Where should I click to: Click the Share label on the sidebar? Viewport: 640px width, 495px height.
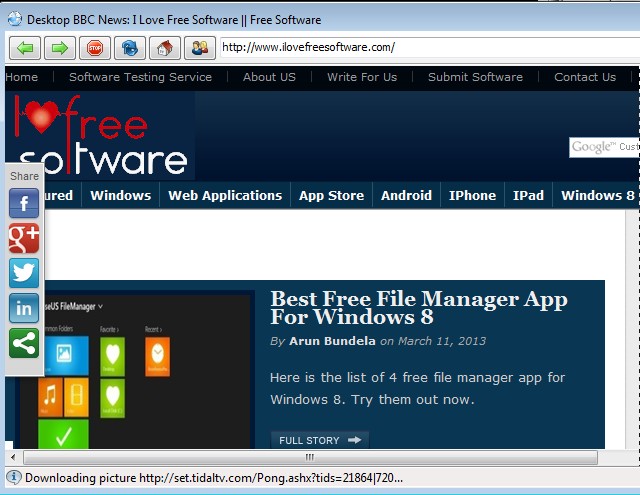(x=24, y=176)
